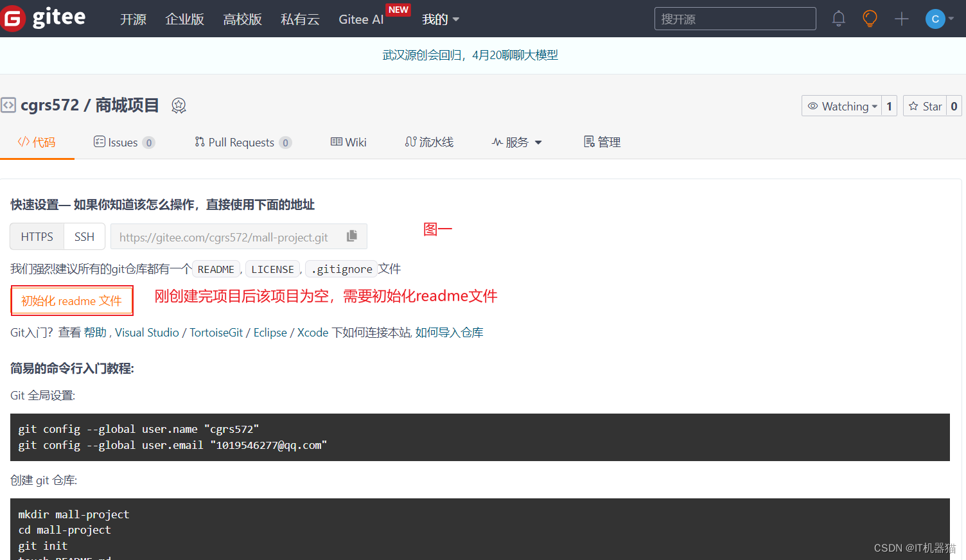Open the user avatar menu
Viewport: 966px width, 560px height.
coord(940,19)
